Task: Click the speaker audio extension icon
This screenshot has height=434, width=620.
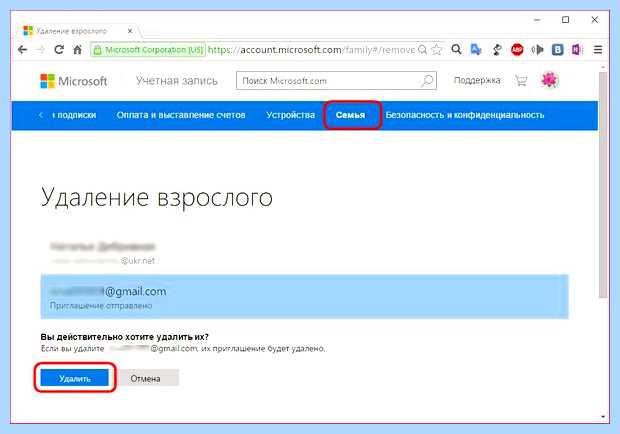Action: pos(537,49)
